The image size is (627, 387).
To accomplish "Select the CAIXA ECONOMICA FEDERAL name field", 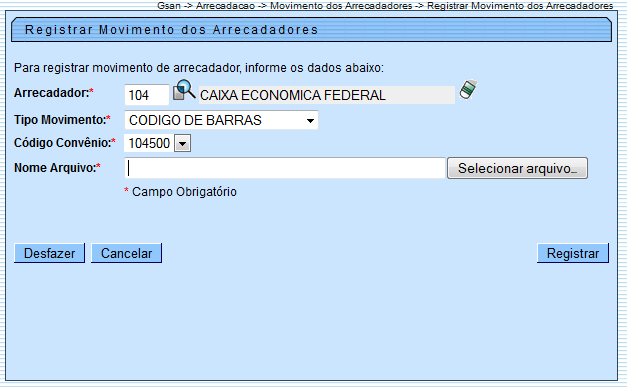I will click(327, 95).
